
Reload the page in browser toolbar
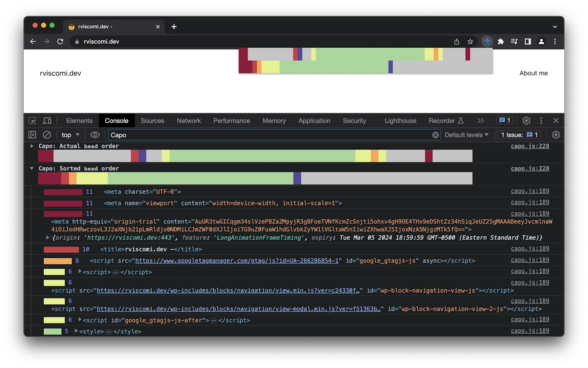tap(60, 42)
